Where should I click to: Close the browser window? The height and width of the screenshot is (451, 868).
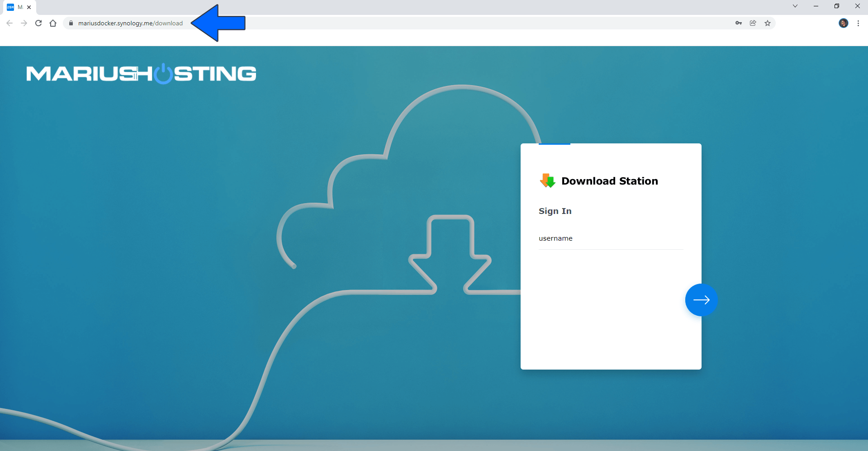click(858, 6)
